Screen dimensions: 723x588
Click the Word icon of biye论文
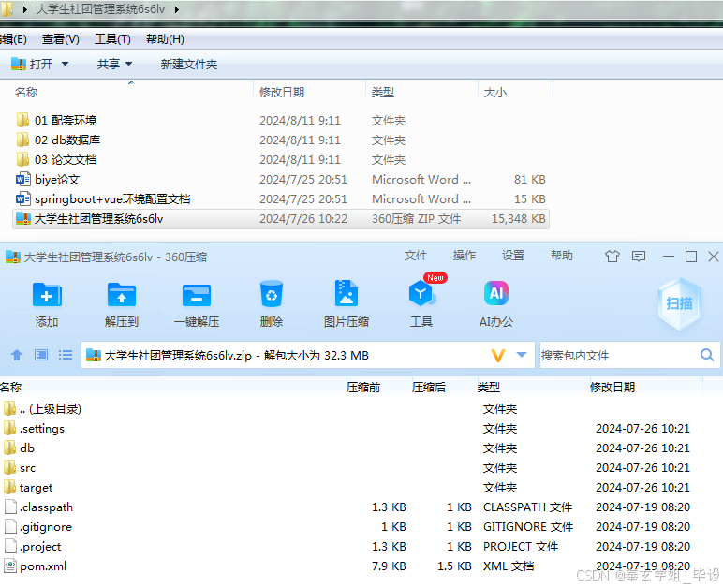tap(23, 179)
